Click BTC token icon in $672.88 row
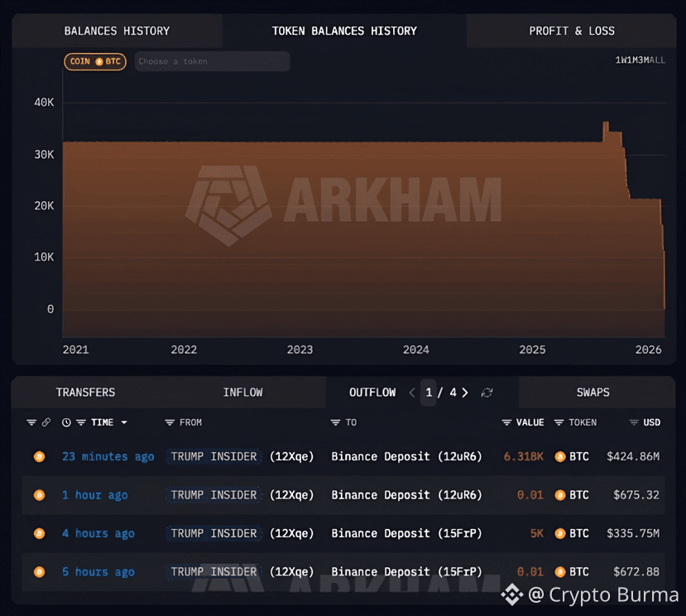The image size is (686, 616). pyautogui.click(x=560, y=572)
